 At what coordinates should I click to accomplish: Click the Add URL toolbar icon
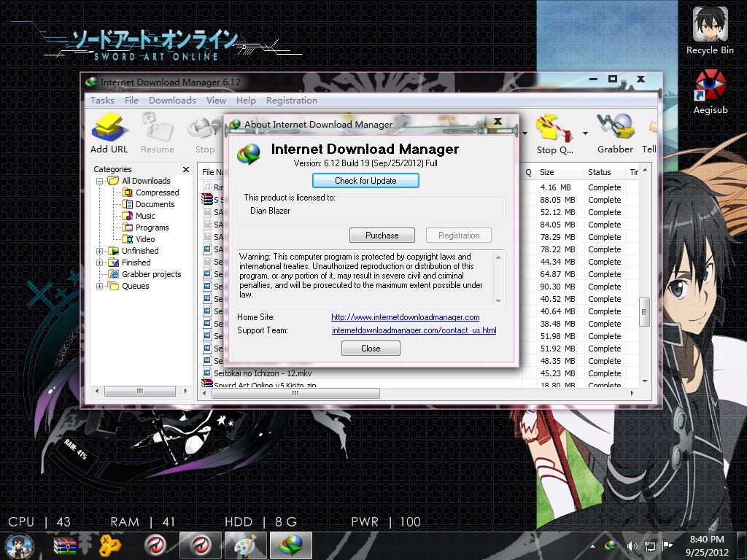pyautogui.click(x=109, y=133)
